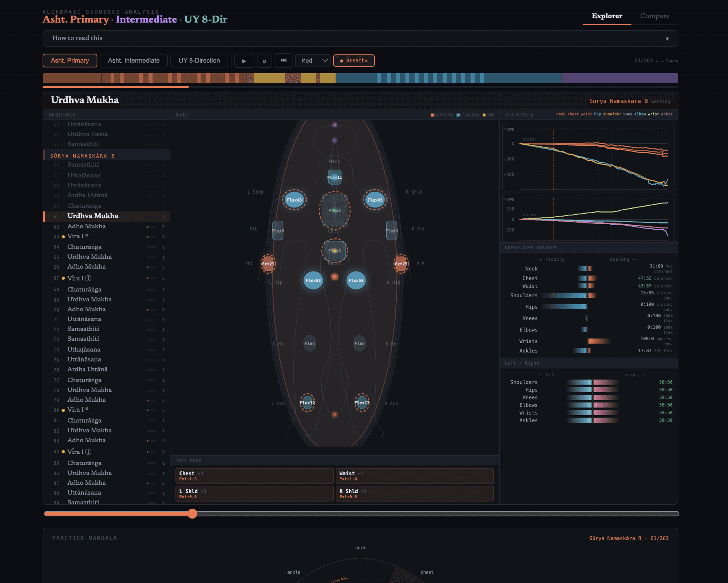Click the reset loop icon

(264, 61)
